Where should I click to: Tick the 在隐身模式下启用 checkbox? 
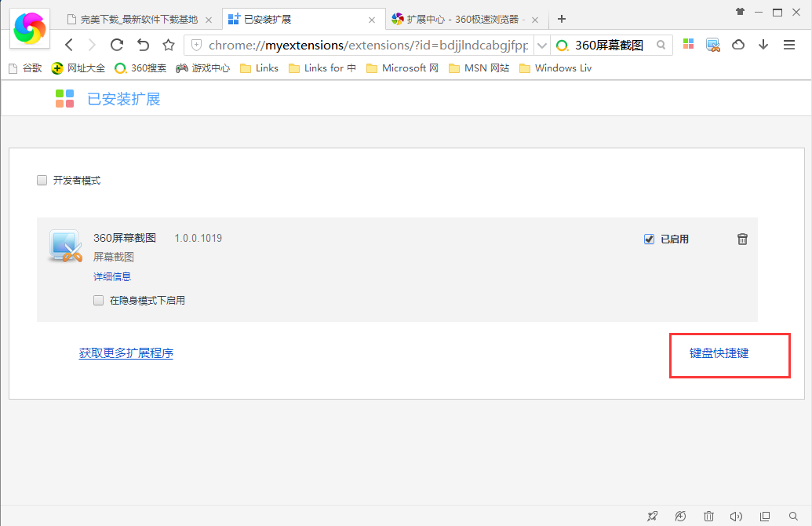[98, 300]
